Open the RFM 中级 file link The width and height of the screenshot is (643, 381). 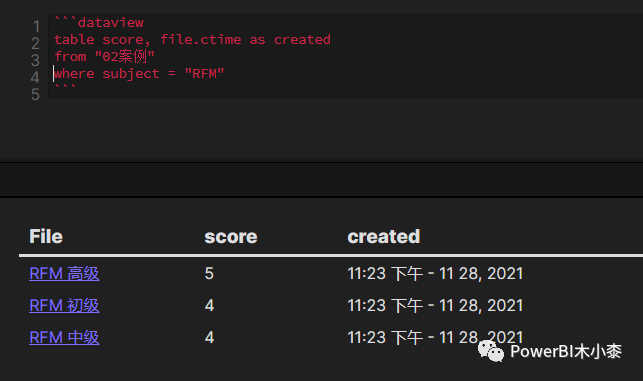coord(64,338)
